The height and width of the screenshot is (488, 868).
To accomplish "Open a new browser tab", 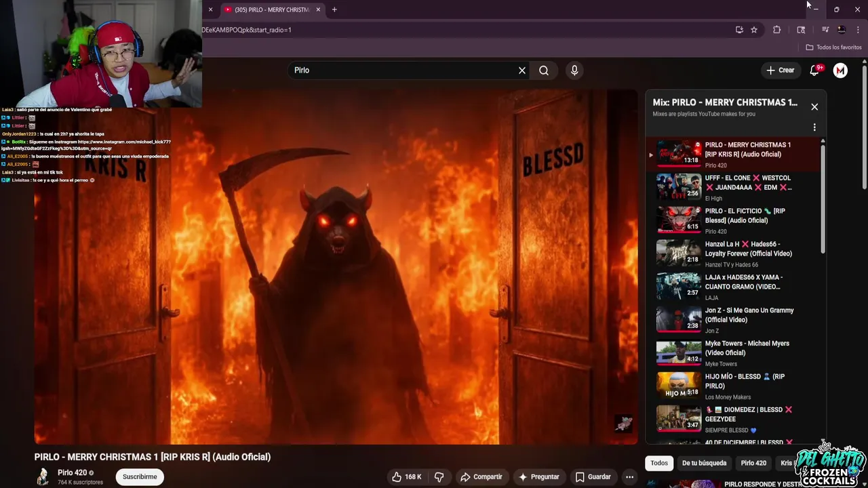I will (334, 9).
